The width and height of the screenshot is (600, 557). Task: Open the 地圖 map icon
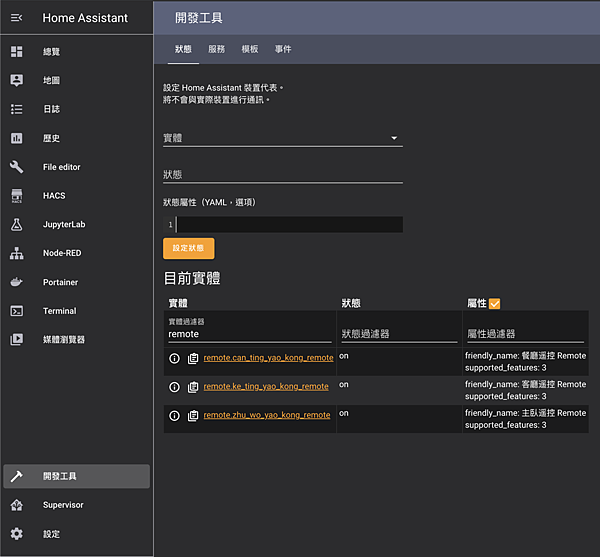(16, 80)
